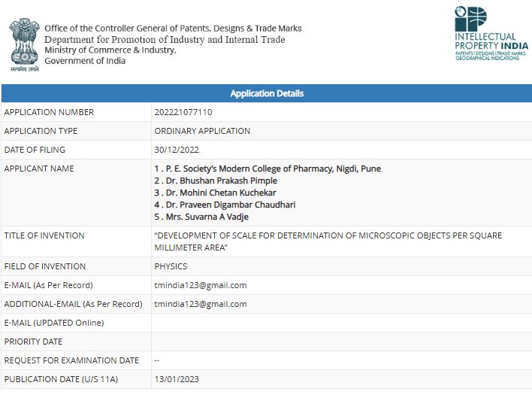532x404 pixels.
Task: Click the title of invention text
Action: (328, 241)
